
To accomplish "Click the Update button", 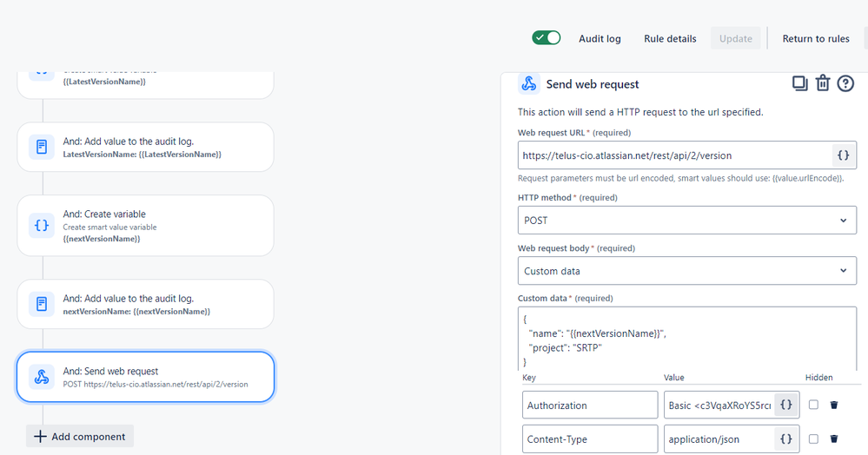I will tap(736, 39).
